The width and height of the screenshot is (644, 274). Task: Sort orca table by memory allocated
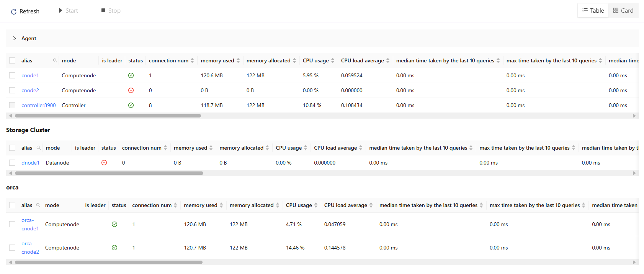(278, 205)
